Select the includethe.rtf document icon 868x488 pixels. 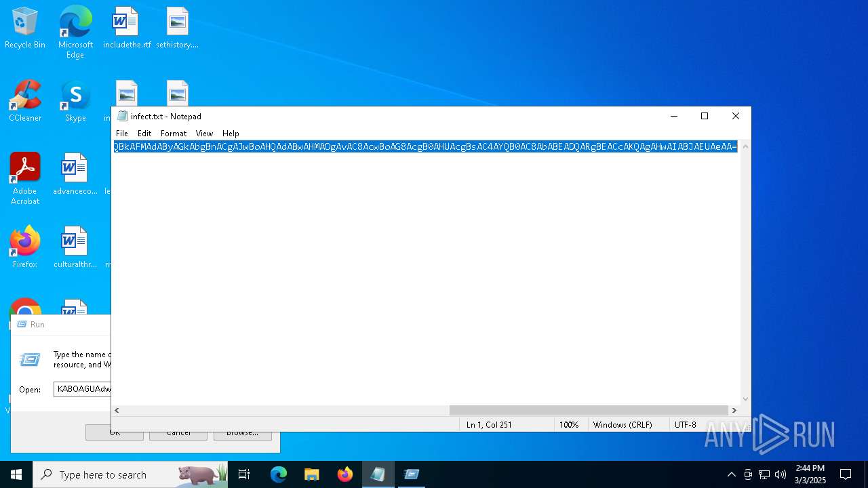click(127, 28)
